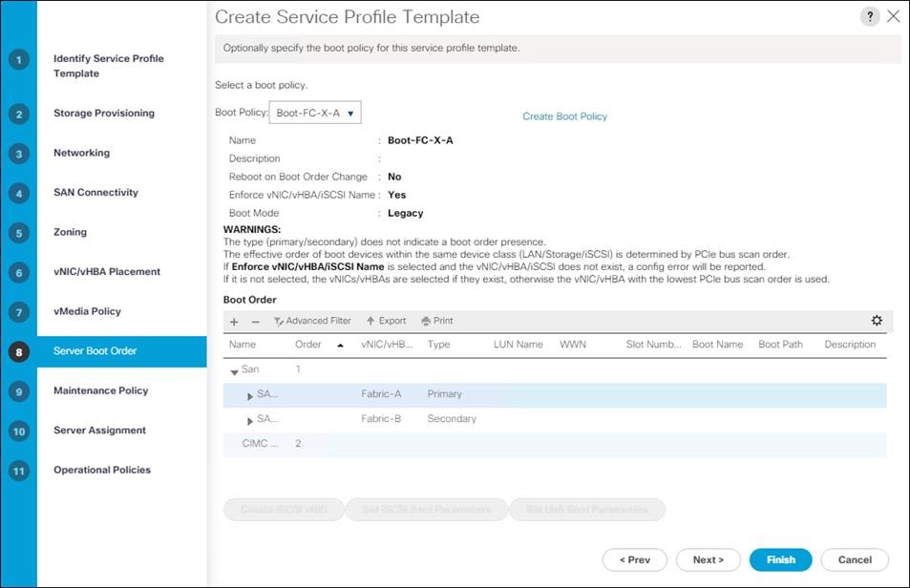Screen dimensions: 910x588
Task: Open the Advanced Filter tool
Action: coord(312,322)
